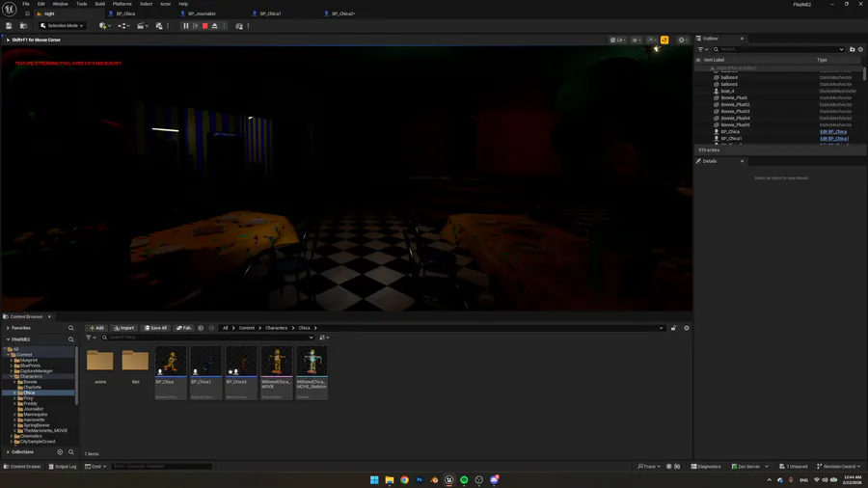Screen dimensions: 868x488
Task: Follow the Edit BP_Chica link
Action: tap(833, 132)
